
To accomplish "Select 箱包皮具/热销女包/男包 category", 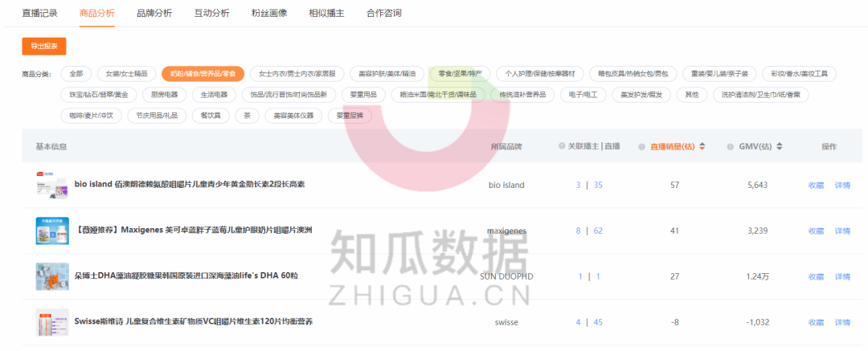I will click(633, 74).
